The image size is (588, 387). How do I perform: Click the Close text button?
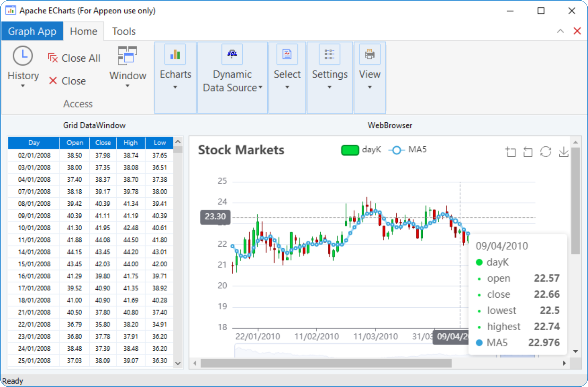(x=74, y=81)
